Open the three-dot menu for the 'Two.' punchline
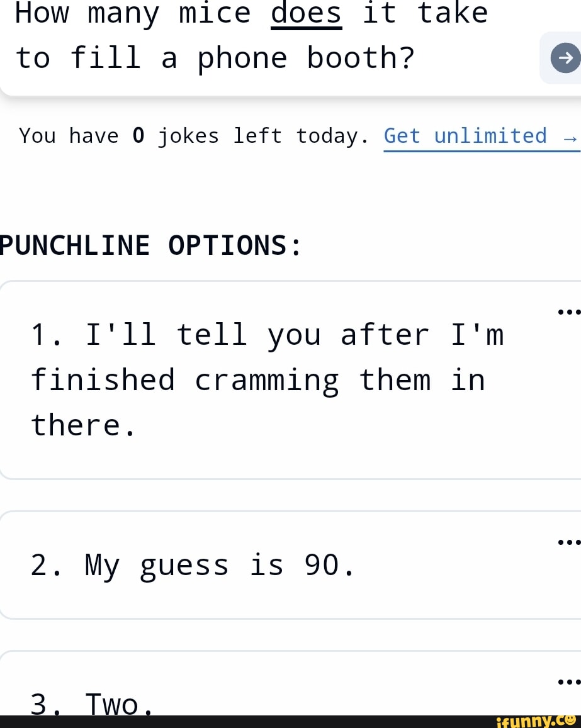 pos(568,681)
